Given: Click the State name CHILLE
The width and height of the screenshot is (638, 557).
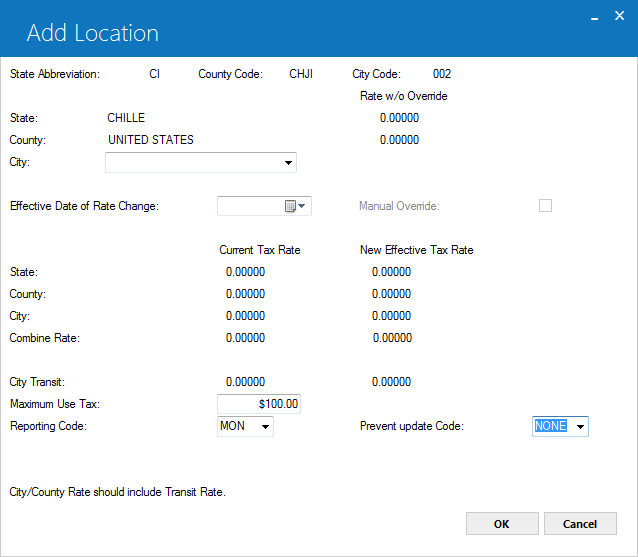Looking at the screenshot, I should point(126,118).
